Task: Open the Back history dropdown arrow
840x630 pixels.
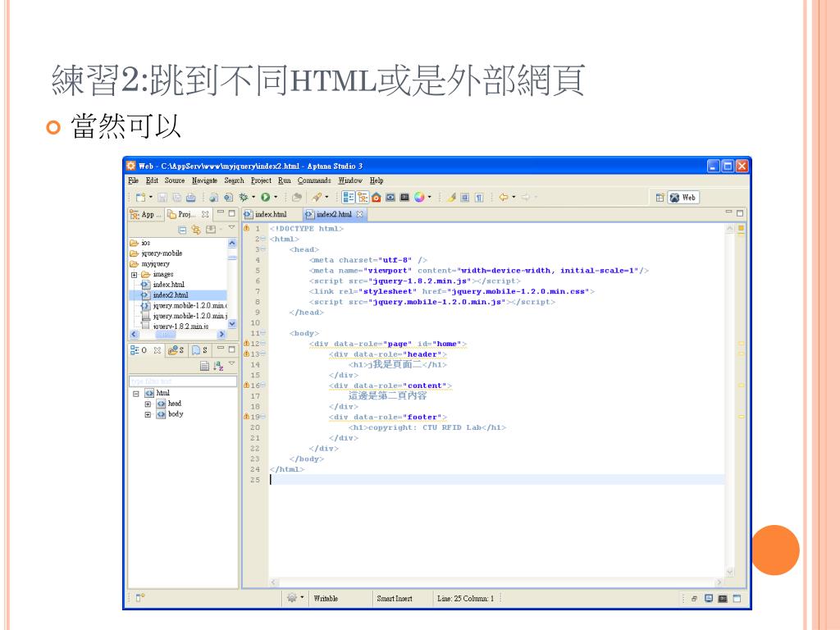Action: [x=514, y=197]
